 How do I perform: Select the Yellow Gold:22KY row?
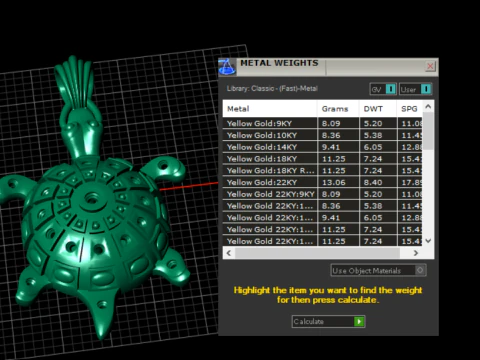322,182
